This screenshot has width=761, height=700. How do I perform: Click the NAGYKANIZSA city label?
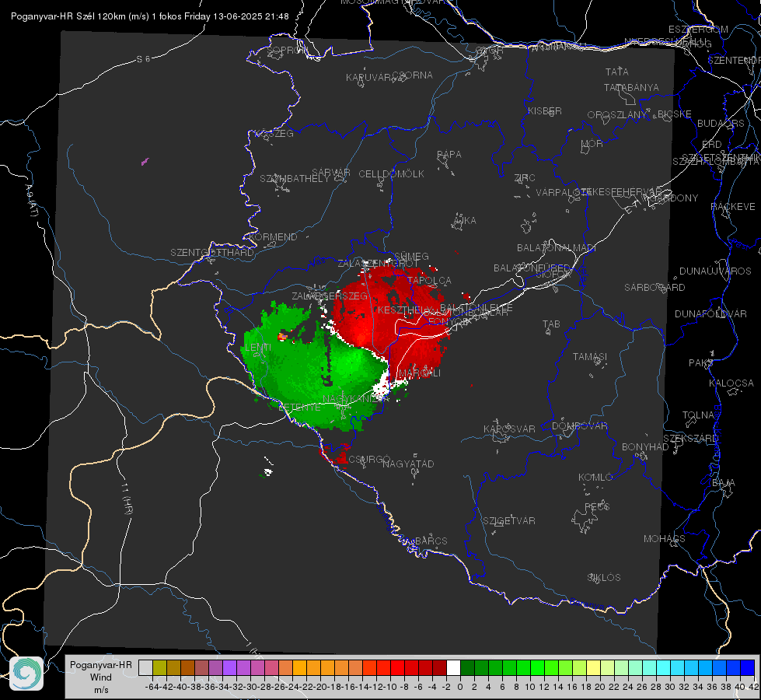[356, 398]
